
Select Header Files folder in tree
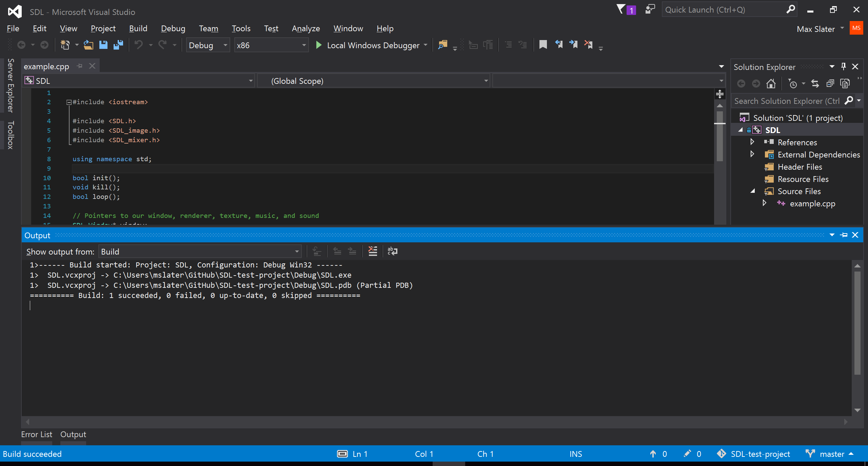800,167
